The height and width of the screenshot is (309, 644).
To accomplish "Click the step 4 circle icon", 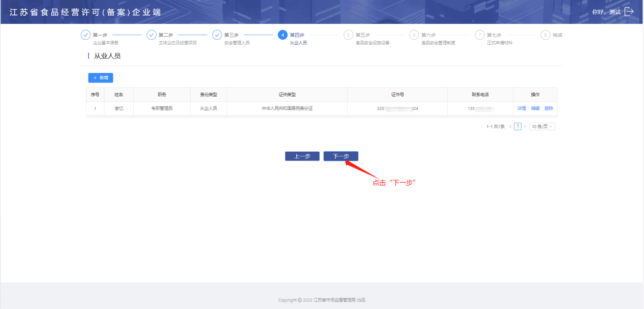I will (283, 35).
